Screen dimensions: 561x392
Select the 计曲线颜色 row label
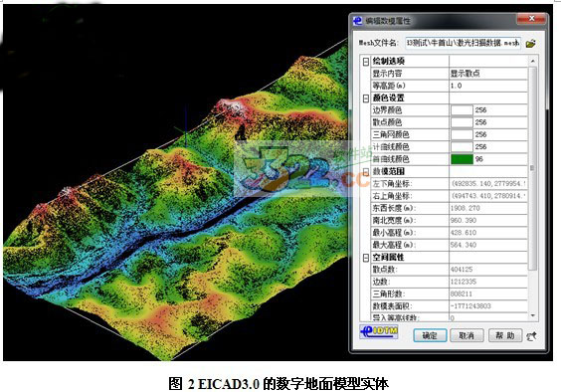click(x=391, y=146)
